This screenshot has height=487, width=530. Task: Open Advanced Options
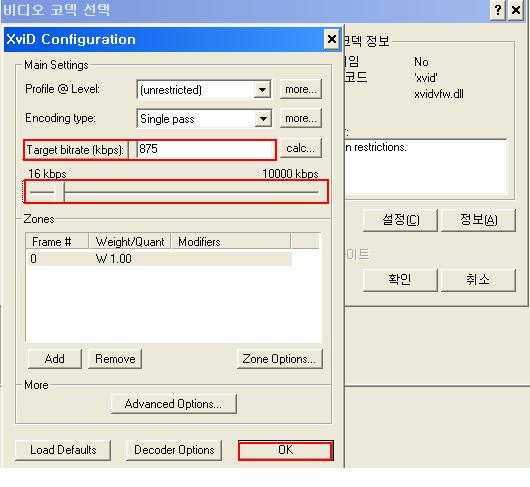click(x=174, y=404)
